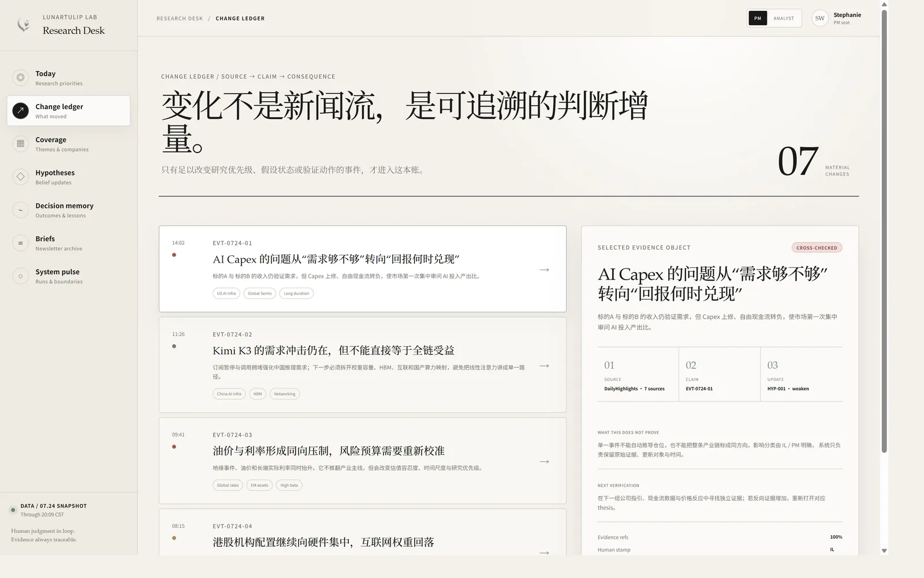Select the HBM tag
Screen dimensions: 924x578
tap(258, 394)
